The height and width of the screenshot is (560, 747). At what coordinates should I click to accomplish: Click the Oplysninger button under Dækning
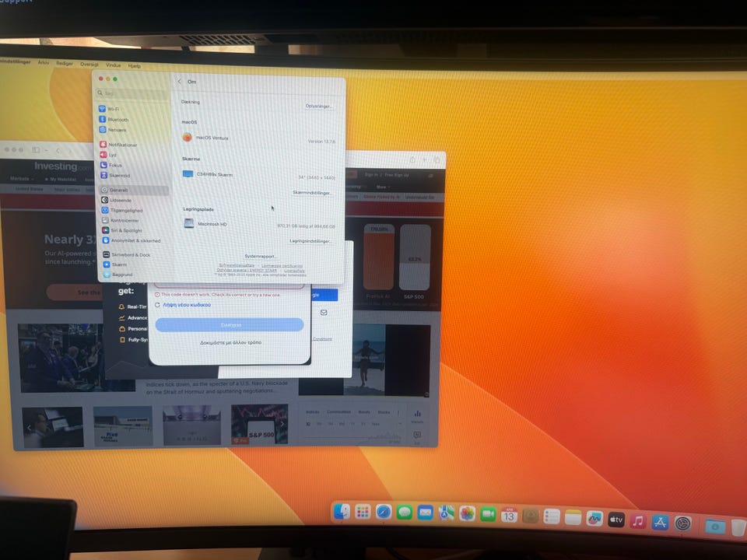coord(319,106)
